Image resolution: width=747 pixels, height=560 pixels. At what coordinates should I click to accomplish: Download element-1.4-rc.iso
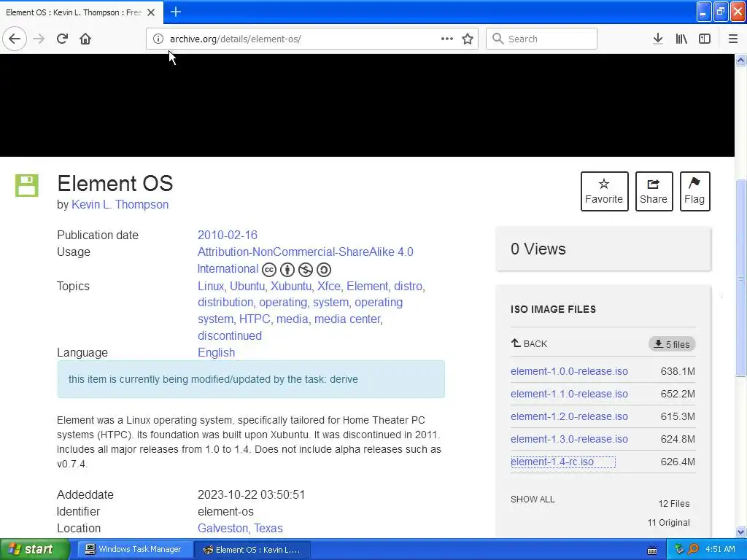click(x=552, y=462)
